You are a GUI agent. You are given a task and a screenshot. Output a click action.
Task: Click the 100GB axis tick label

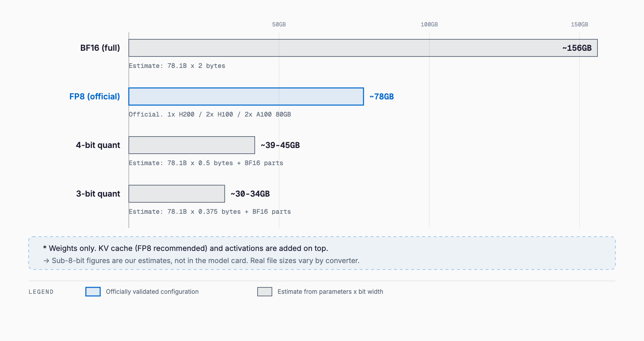click(x=429, y=24)
